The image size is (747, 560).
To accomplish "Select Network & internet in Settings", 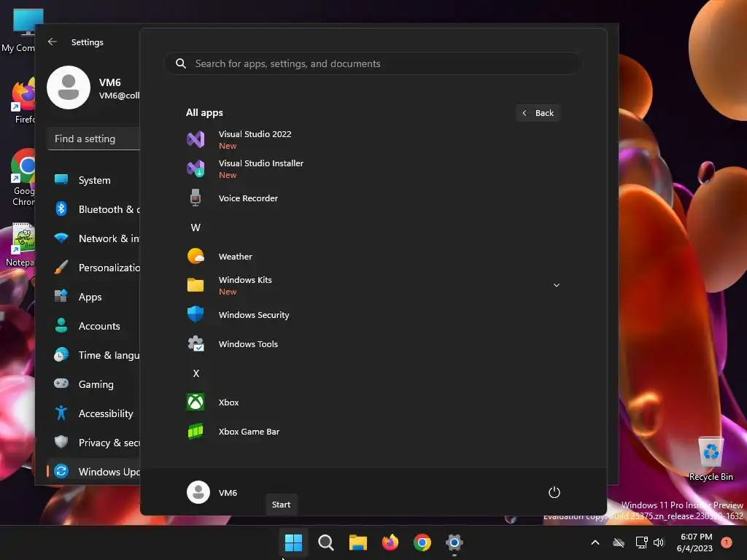I will [95, 238].
